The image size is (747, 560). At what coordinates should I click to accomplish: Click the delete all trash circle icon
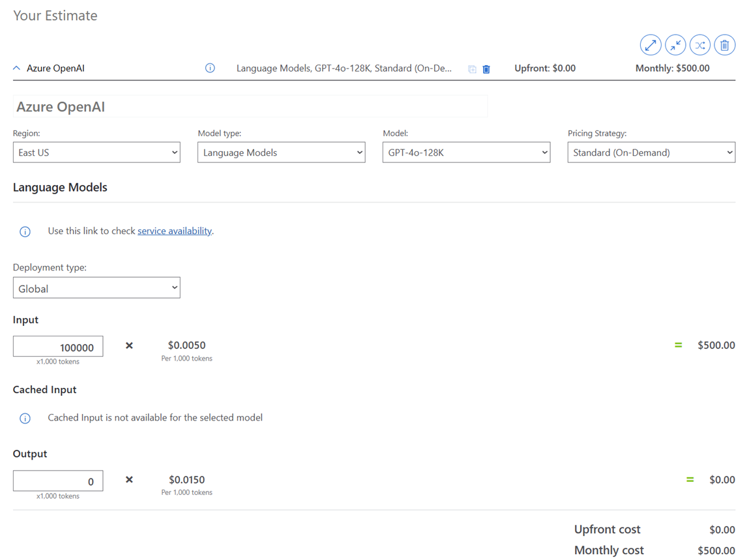[724, 45]
